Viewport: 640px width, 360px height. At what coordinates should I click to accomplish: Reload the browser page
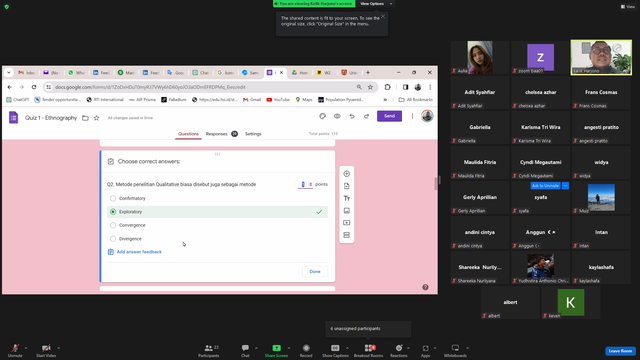[x=34, y=87]
